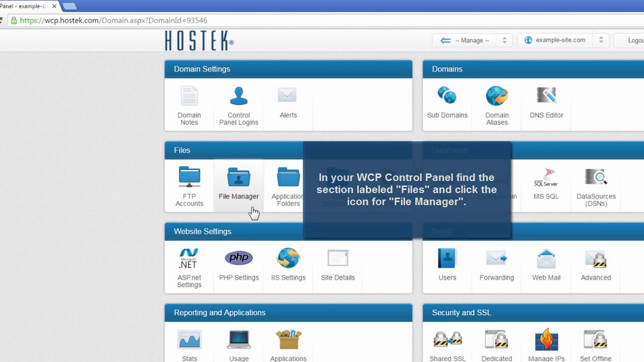Click Security and SSL header
This screenshot has width=644, height=362.
(533, 313)
